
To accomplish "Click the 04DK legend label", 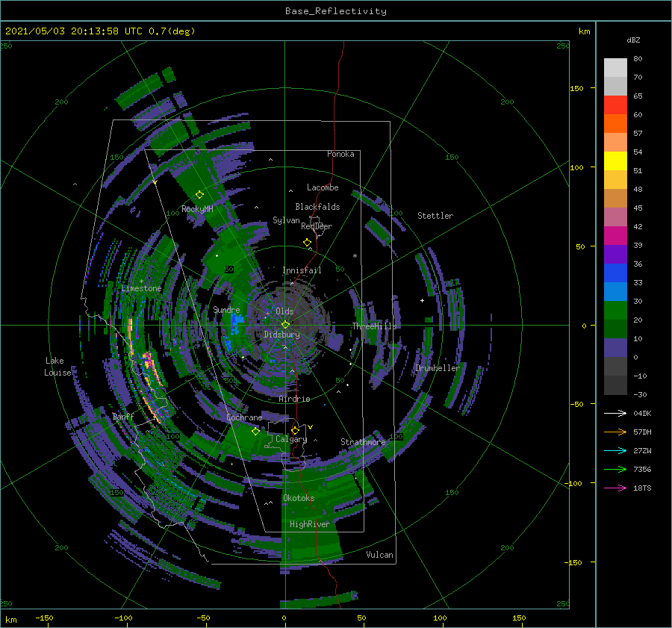I will (642, 413).
